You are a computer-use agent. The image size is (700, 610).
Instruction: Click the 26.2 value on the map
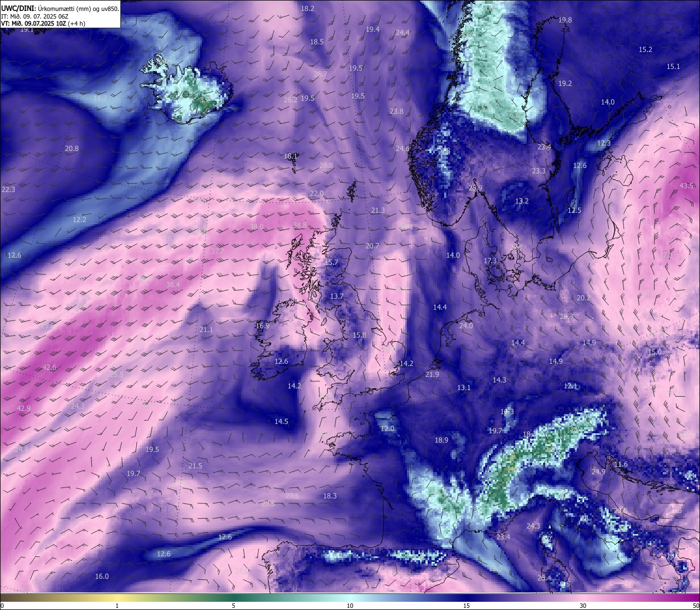click(x=290, y=100)
